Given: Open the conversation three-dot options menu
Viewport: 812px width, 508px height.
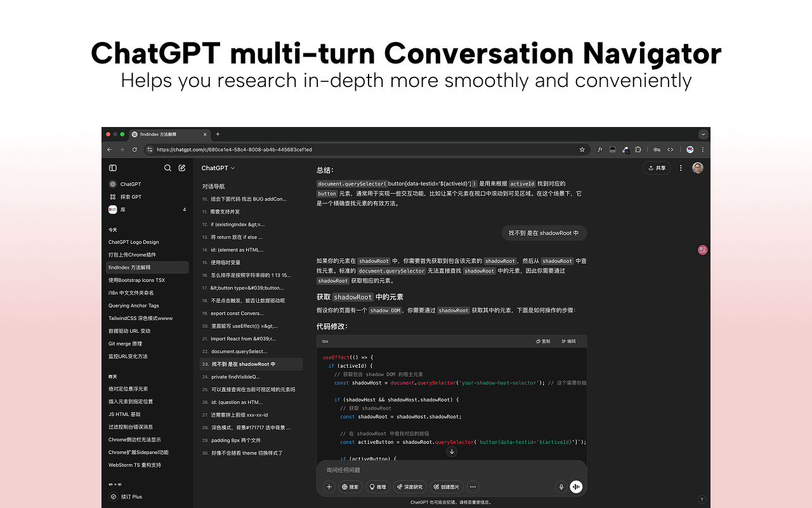Looking at the screenshot, I should click(x=681, y=168).
